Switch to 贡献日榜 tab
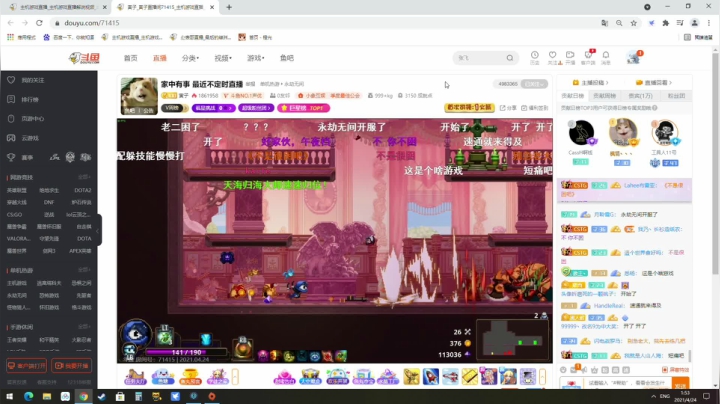 573,96
